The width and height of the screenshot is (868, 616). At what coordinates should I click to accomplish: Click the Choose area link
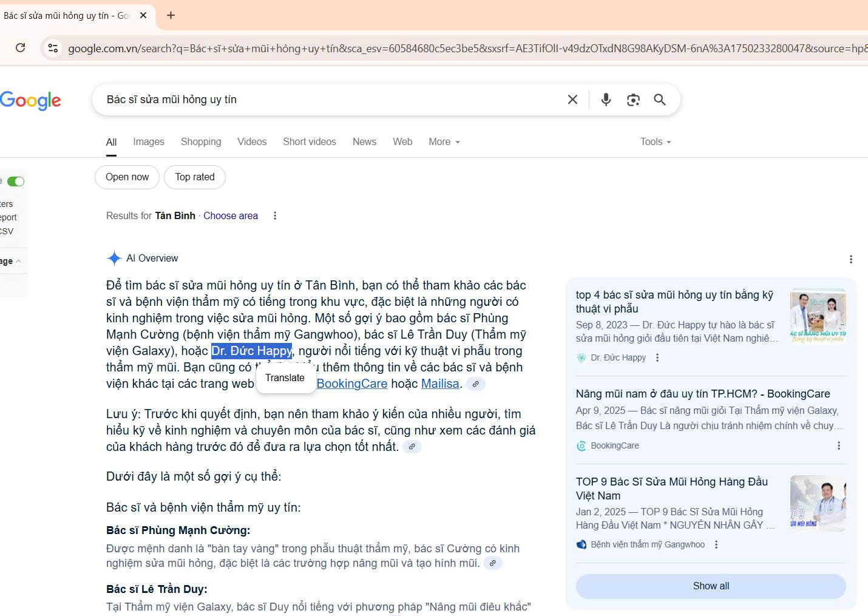(231, 216)
